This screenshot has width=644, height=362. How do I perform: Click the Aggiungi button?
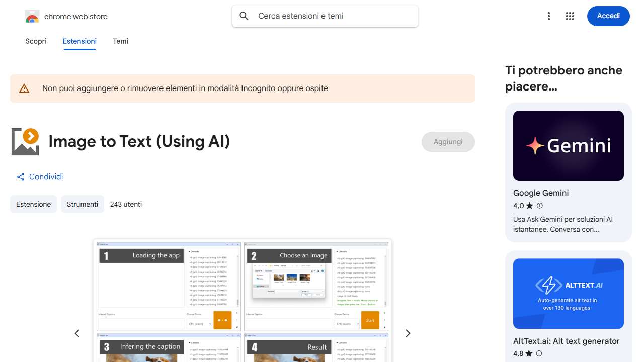pyautogui.click(x=448, y=142)
